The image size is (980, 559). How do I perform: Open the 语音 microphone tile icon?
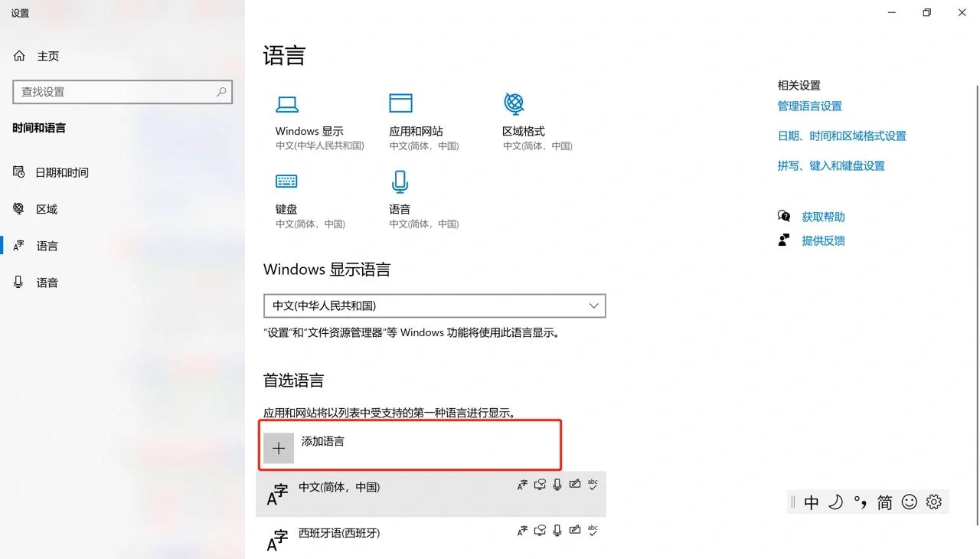[400, 181]
